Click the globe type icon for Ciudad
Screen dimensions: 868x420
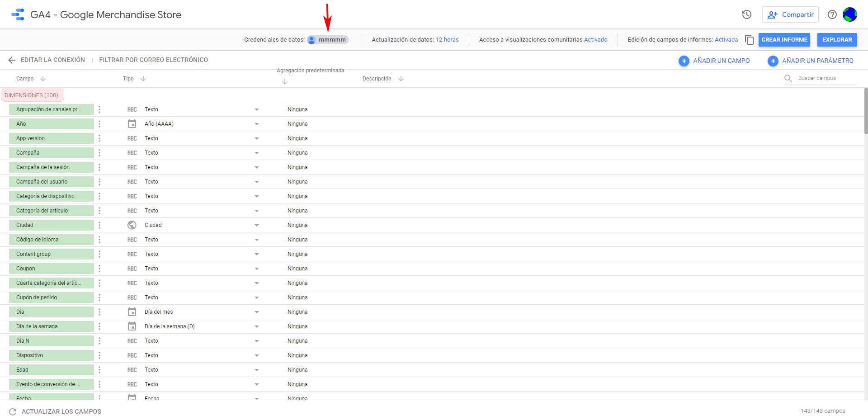[132, 225]
